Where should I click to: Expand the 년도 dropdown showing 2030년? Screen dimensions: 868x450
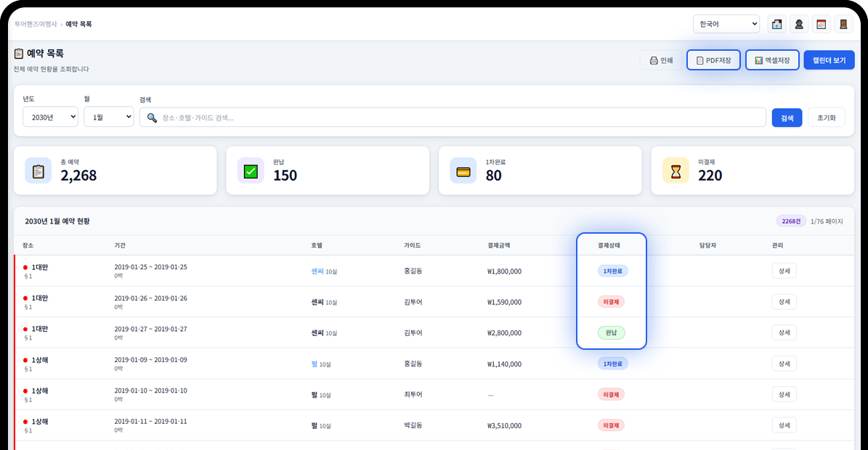(50, 117)
